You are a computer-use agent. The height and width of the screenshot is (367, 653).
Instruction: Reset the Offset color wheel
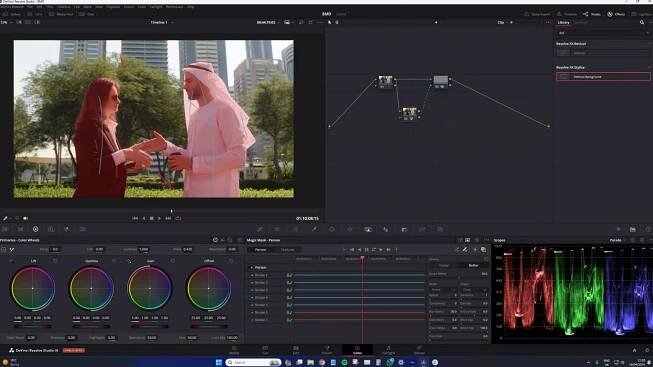coord(231,261)
